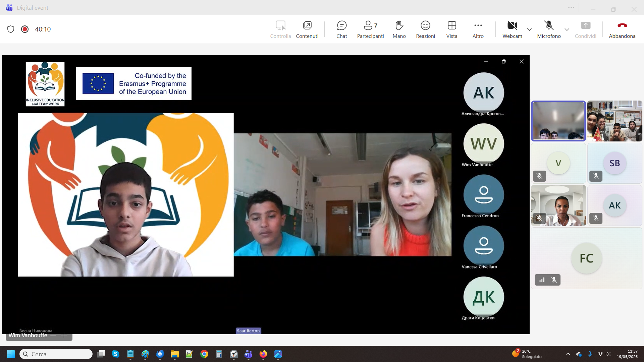
Task: Select Francesco Cendron avatar
Action: [483, 194]
